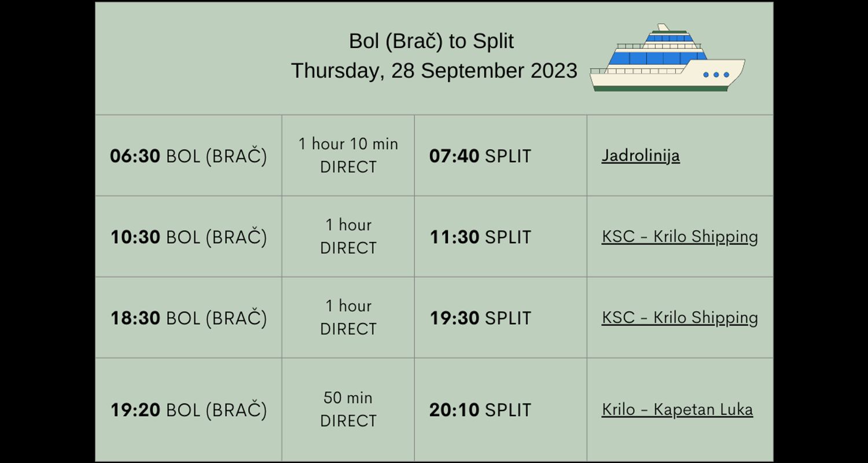Click the DIRECT label below "50 min"
This screenshot has width=868, height=463.
348,421
